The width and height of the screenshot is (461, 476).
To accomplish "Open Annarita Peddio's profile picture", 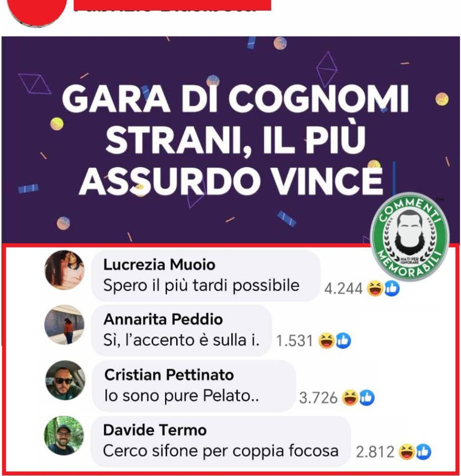I will pyautogui.click(x=65, y=325).
